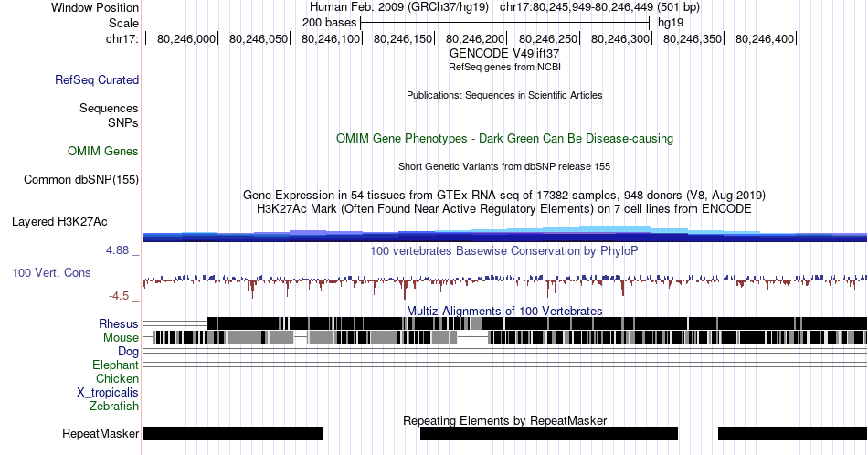Click the RefSeq genes from NCBI title
Viewport: 868px width, 455px height.
point(504,67)
